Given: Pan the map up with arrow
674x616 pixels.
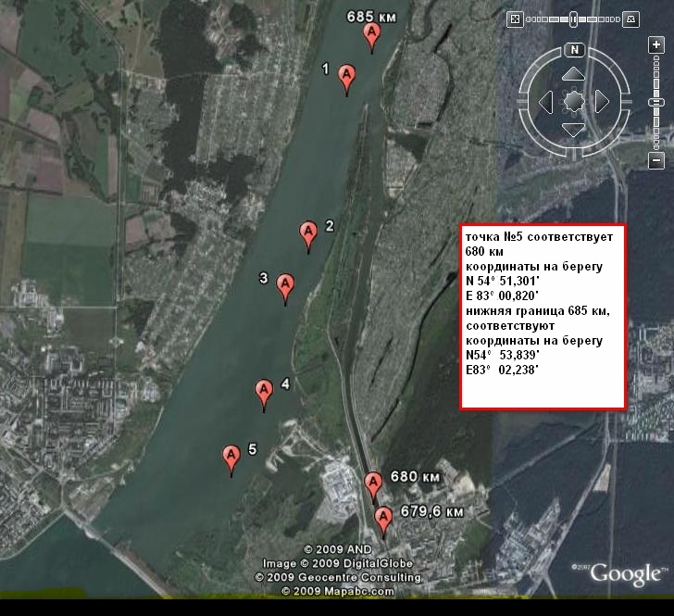Looking at the screenshot, I should [574, 74].
